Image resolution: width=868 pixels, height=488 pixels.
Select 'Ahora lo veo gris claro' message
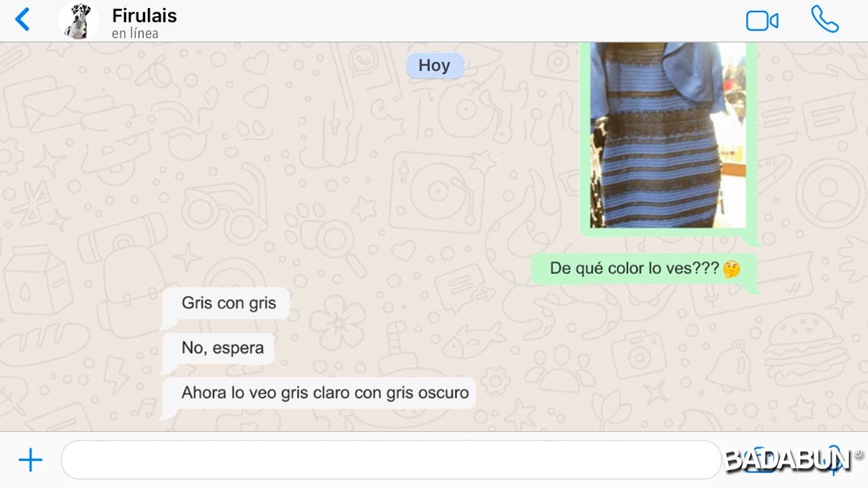pyautogui.click(x=319, y=393)
